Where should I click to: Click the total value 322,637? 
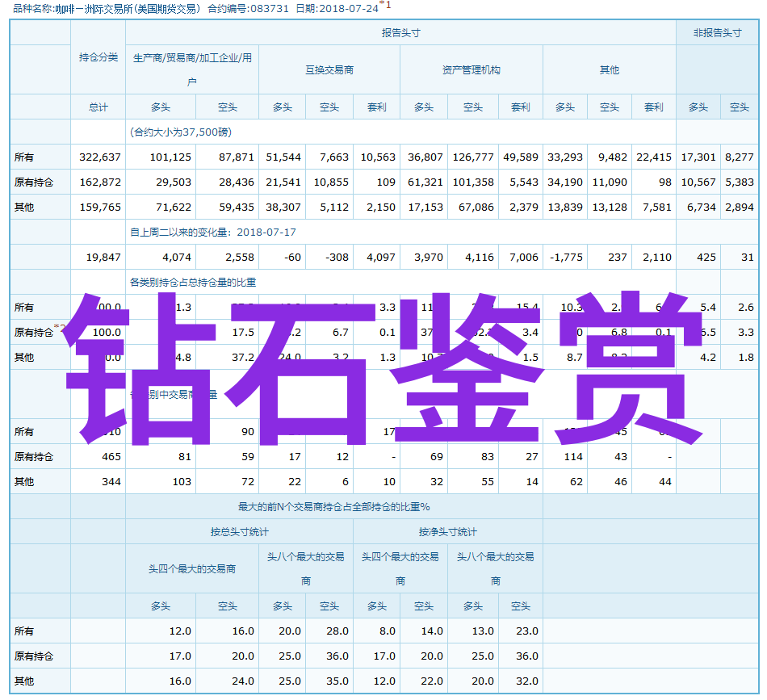[100, 157]
